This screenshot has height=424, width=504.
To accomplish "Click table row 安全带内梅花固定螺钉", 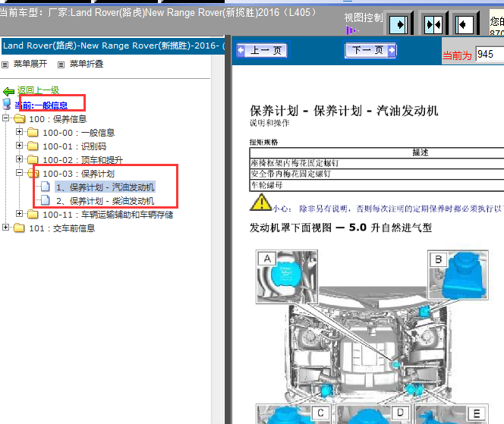I will pyautogui.click(x=376, y=174).
